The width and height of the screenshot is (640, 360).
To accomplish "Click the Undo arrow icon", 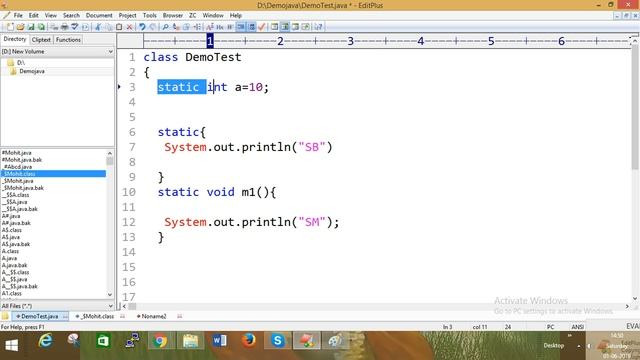I will tap(142, 27).
